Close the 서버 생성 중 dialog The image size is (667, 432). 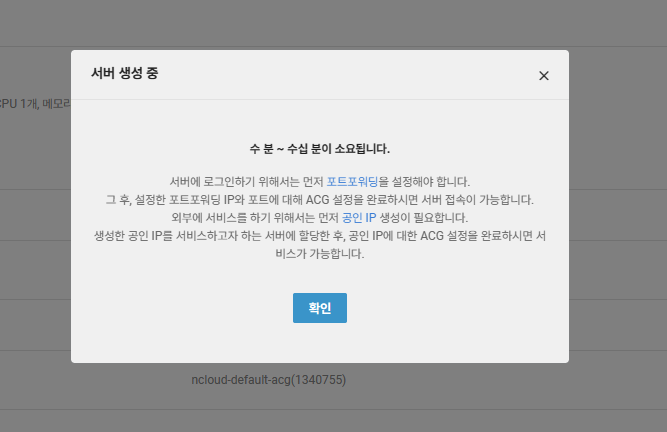tap(544, 76)
